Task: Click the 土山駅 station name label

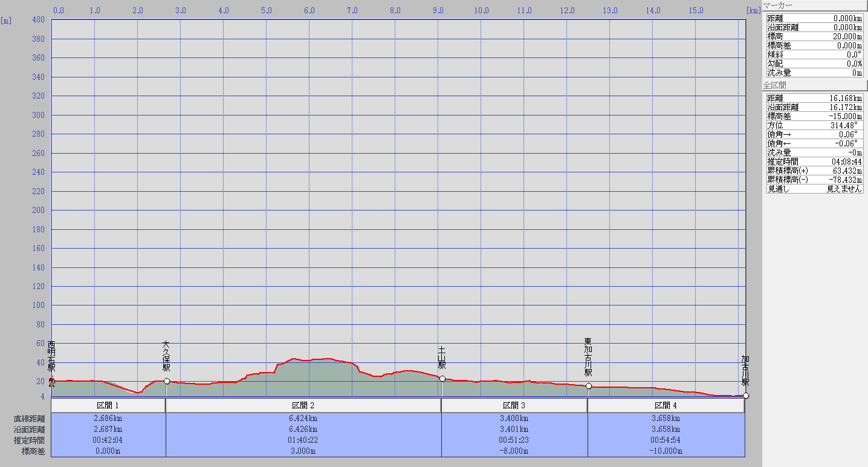Action: [x=442, y=358]
